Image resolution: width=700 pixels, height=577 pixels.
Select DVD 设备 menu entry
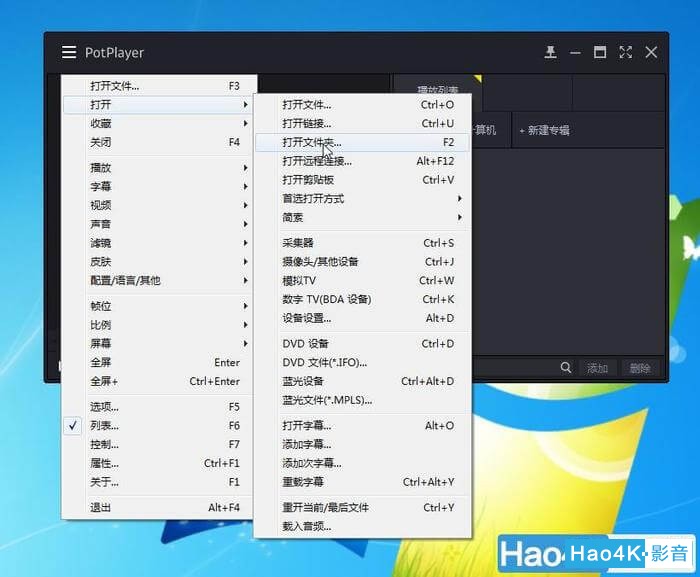click(362, 344)
